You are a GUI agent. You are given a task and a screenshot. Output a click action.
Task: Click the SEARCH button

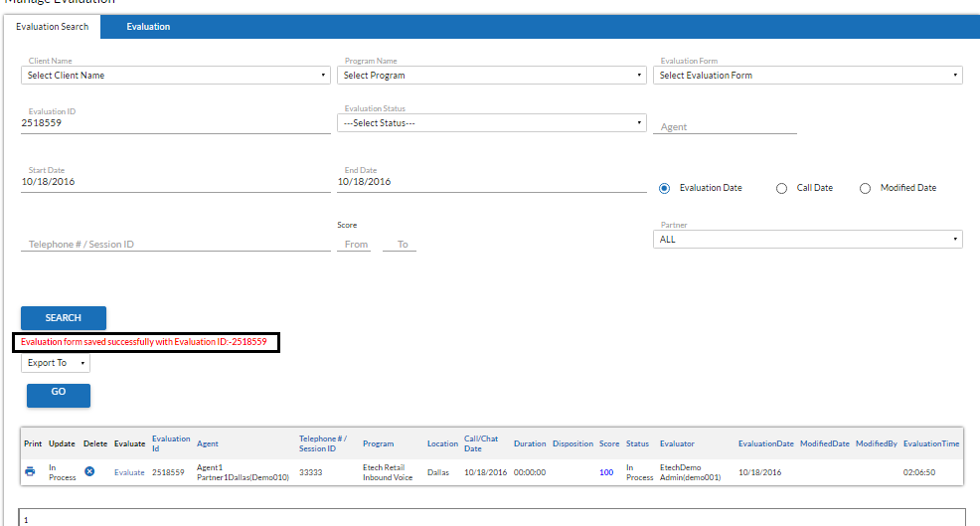(x=64, y=318)
